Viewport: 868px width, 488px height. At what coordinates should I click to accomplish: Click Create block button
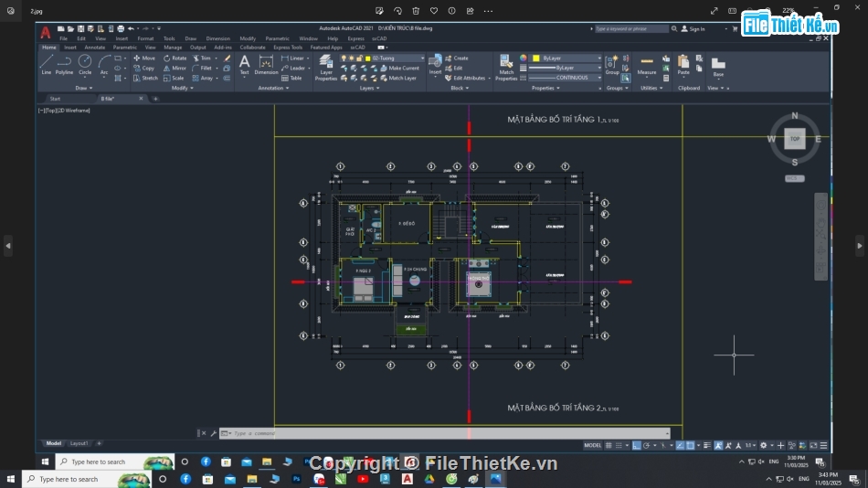coord(457,58)
